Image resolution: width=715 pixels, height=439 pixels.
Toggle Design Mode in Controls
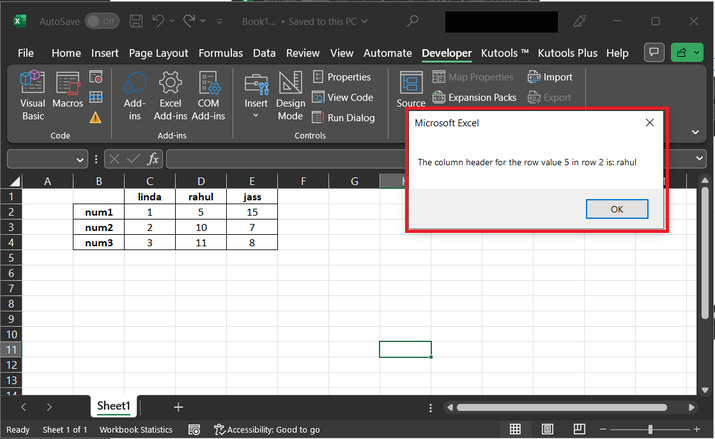click(x=290, y=96)
